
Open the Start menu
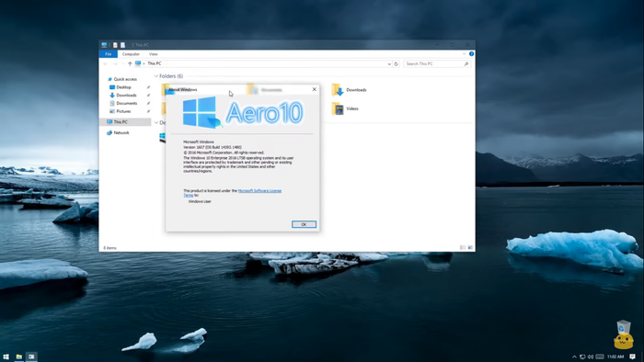[x=6, y=356]
